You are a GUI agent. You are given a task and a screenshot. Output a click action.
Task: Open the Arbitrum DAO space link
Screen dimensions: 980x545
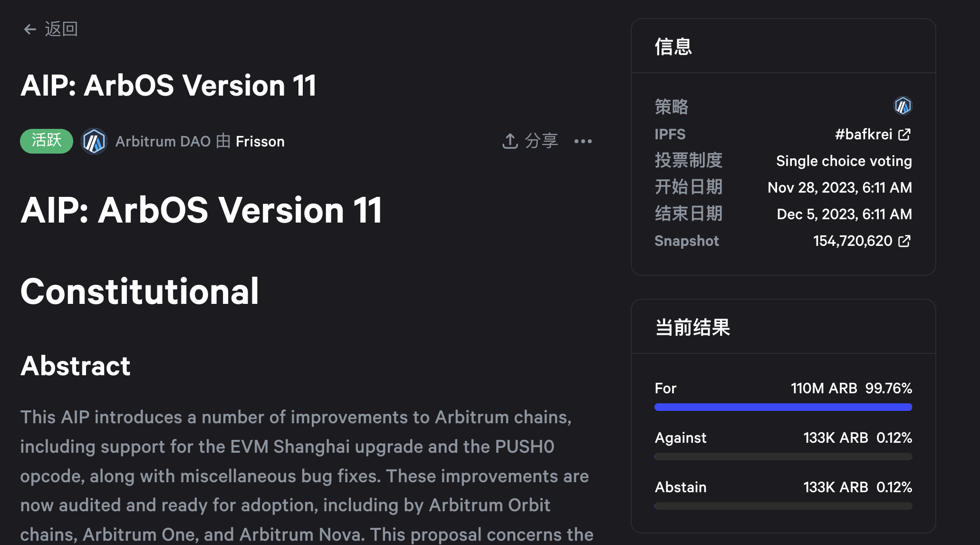pos(163,141)
